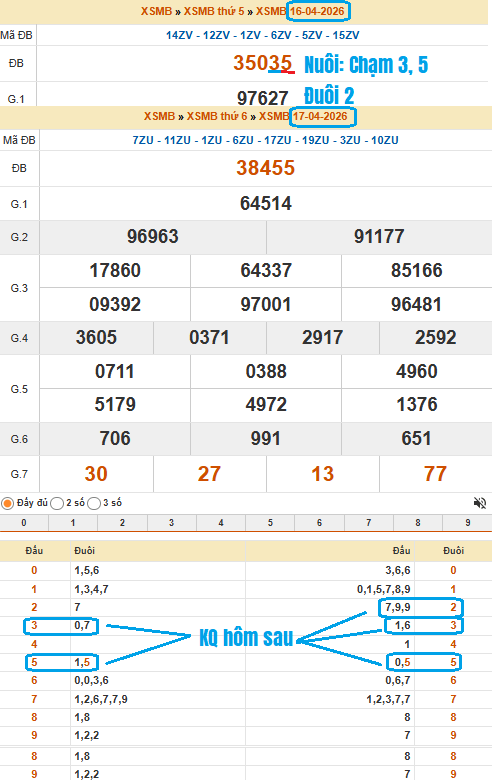Image resolution: width=492 pixels, height=780 pixels.
Task: Select digit 7 in number filter bar
Action: coord(369,523)
